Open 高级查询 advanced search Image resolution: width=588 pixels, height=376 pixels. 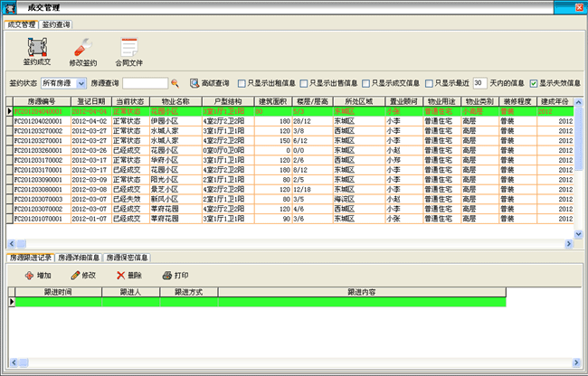207,83
